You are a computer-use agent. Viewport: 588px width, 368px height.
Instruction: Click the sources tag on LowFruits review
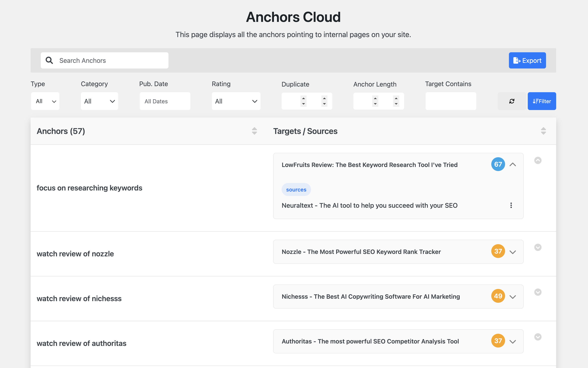[296, 189]
